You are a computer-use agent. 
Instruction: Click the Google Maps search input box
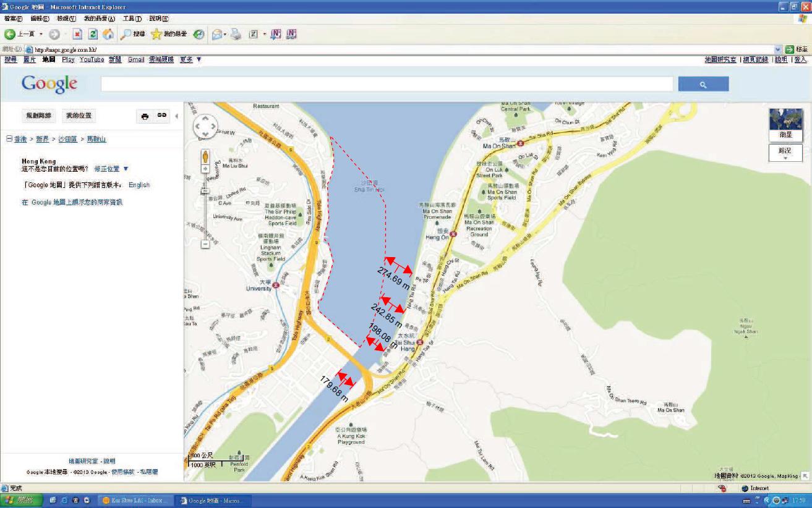(387, 85)
